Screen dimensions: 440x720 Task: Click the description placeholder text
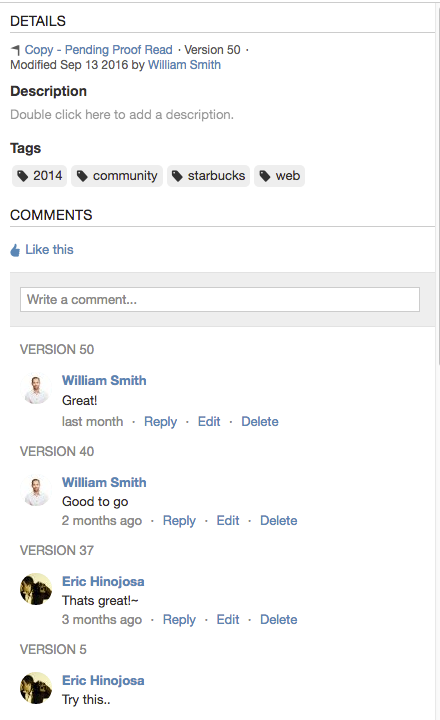(122, 115)
